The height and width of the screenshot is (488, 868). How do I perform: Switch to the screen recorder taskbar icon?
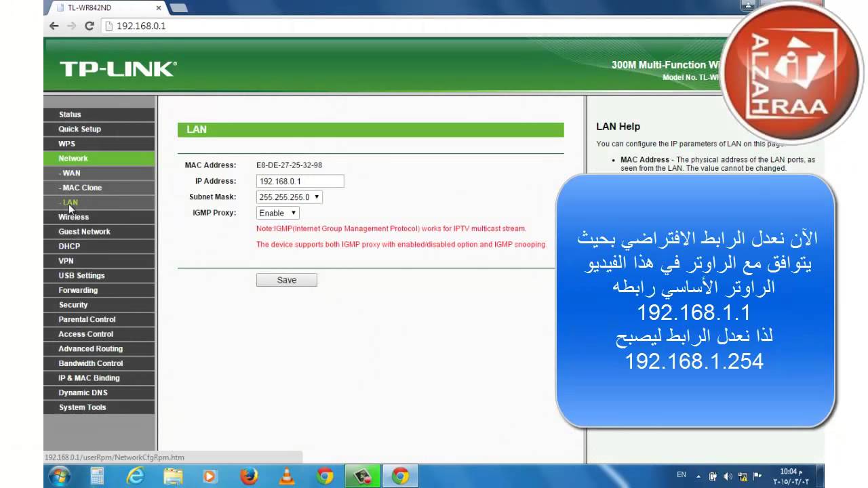(363, 476)
